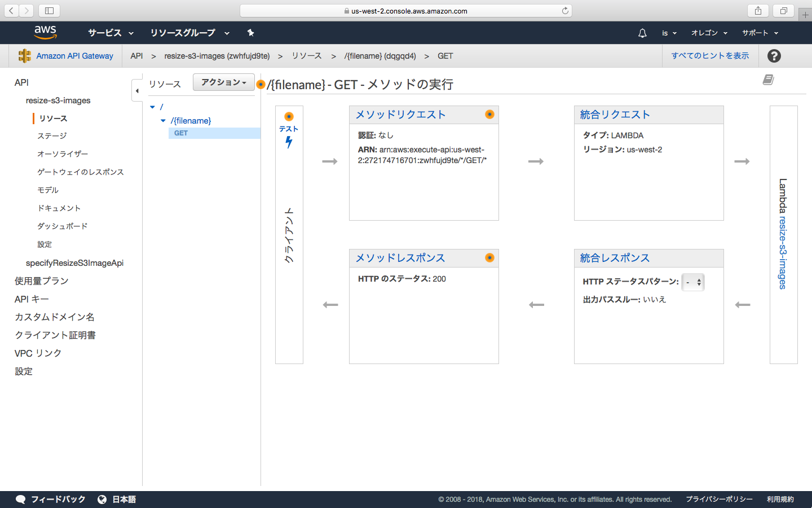The height and width of the screenshot is (508, 812).
Task: Select ステージ in the sidebar
Action: point(52,136)
